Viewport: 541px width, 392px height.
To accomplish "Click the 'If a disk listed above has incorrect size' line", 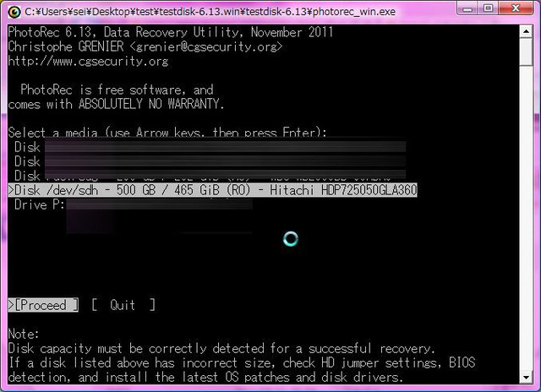I will (x=242, y=362).
